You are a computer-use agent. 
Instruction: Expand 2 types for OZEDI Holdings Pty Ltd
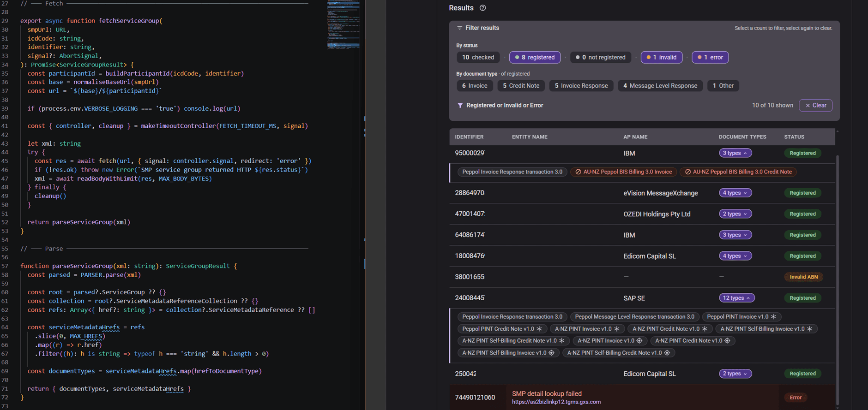coord(735,214)
